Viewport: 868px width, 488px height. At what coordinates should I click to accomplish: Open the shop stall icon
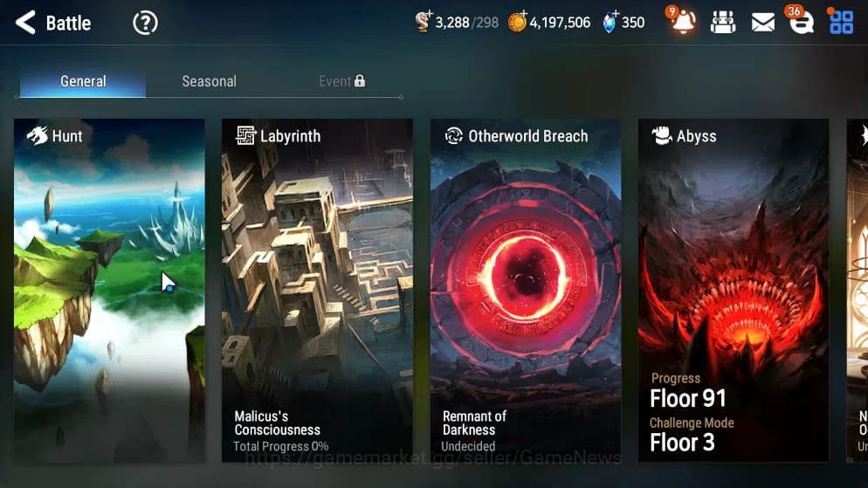(723, 23)
